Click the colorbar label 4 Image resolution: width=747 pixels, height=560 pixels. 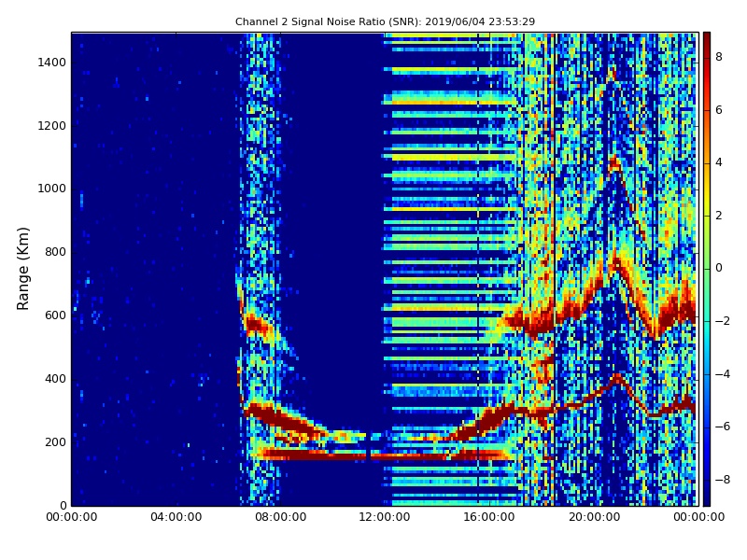(719, 162)
